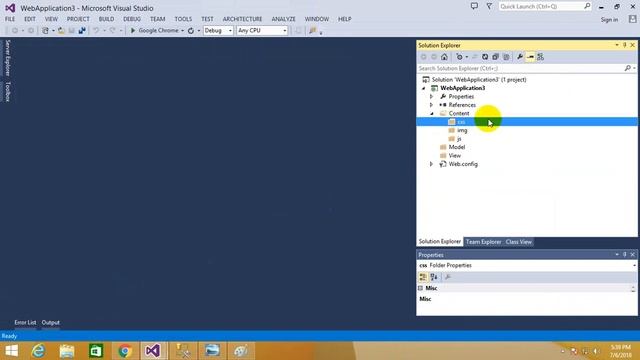Click the Home icon in Solution Explorer

click(444, 57)
